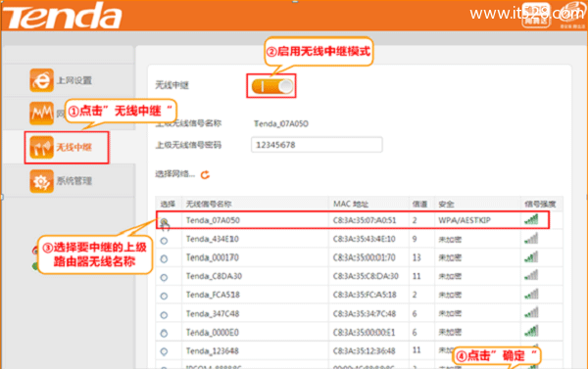The width and height of the screenshot is (588, 369).
Task: Refresh the network list with the reload icon
Action: pyautogui.click(x=205, y=174)
